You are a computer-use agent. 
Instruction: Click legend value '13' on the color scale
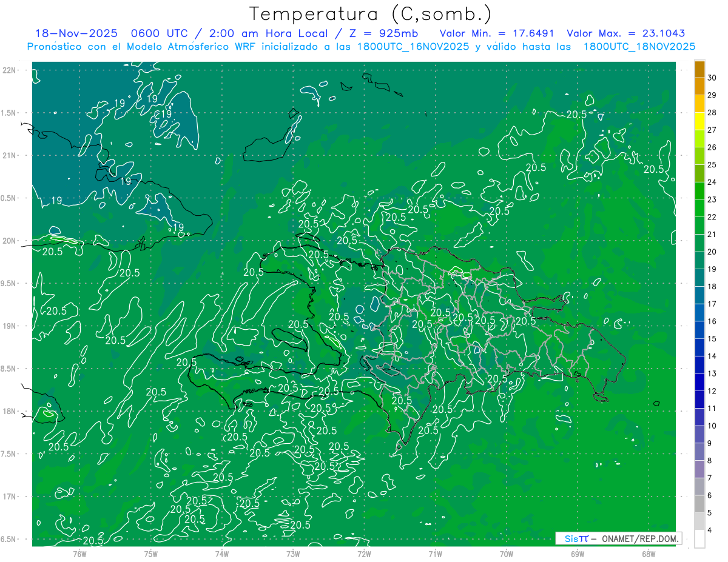pos(712,373)
